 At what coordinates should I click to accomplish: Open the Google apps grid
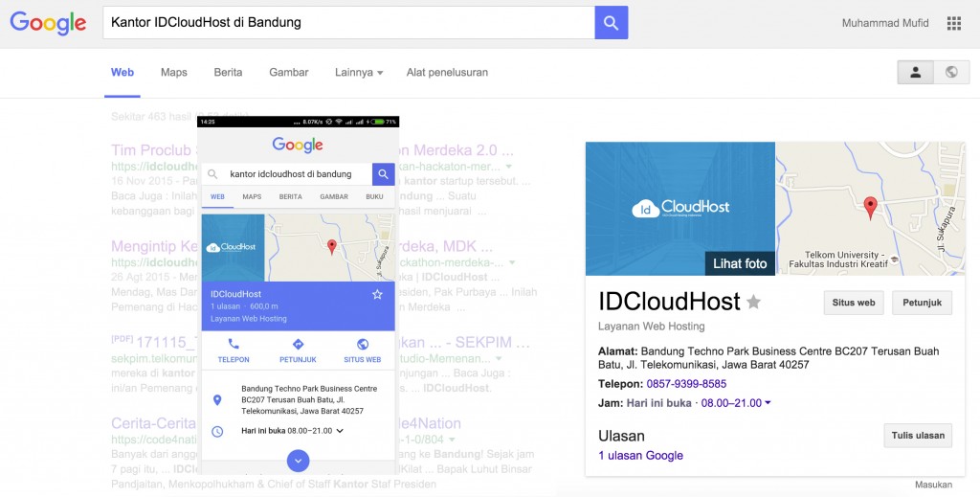click(x=954, y=24)
